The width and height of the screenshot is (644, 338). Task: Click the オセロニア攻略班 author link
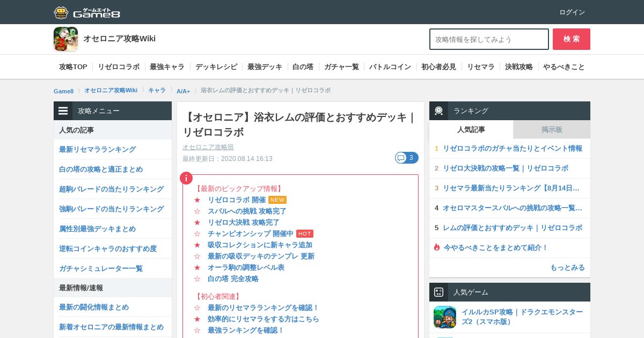coord(208,147)
